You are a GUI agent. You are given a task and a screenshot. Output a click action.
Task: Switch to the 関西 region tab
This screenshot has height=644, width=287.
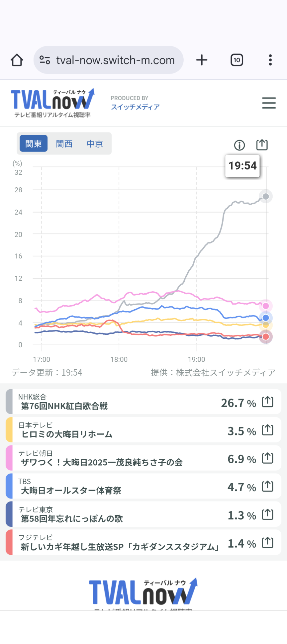pyautogui.click(x=64, y=144)
